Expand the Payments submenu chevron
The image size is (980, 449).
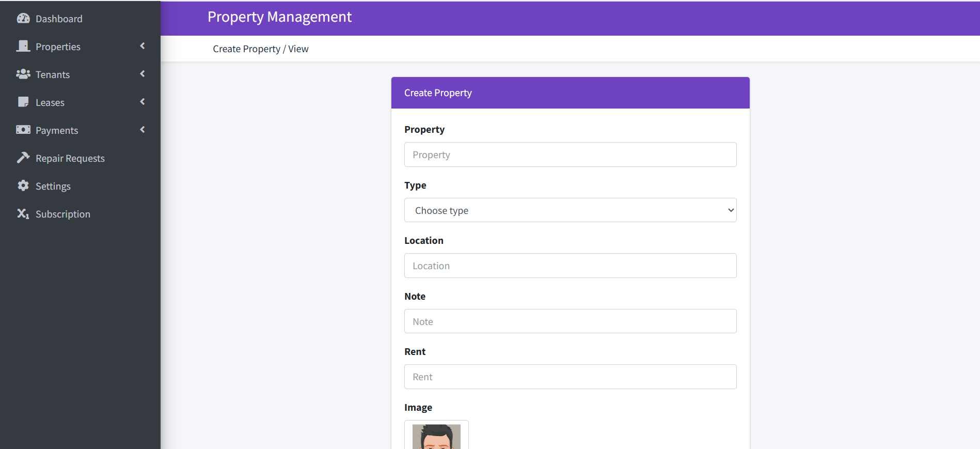(x=143, y=130)
